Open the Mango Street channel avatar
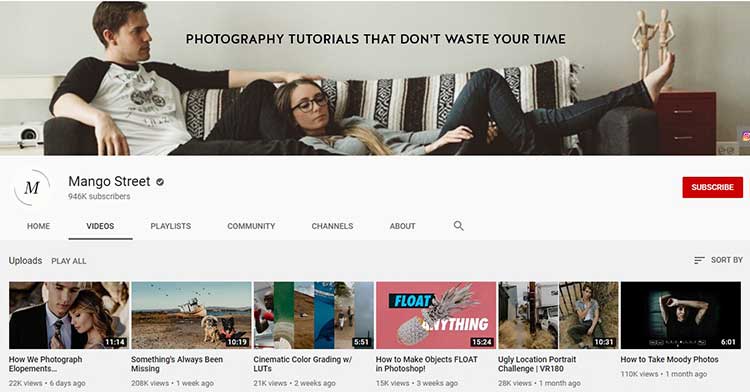Image resolution: width=750 pixels, height=392 pixels. [x=32, y=187]
